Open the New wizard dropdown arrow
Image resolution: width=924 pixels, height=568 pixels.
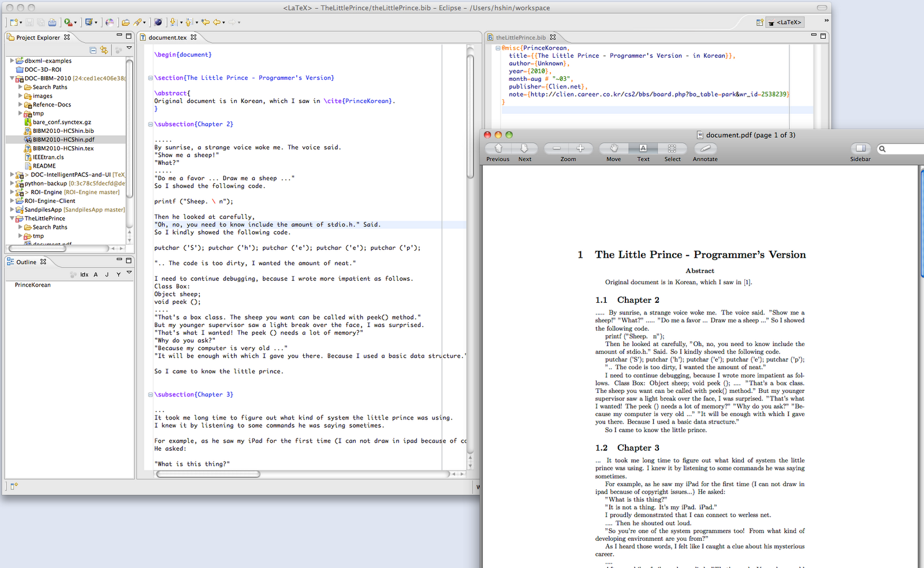point(21,23)
